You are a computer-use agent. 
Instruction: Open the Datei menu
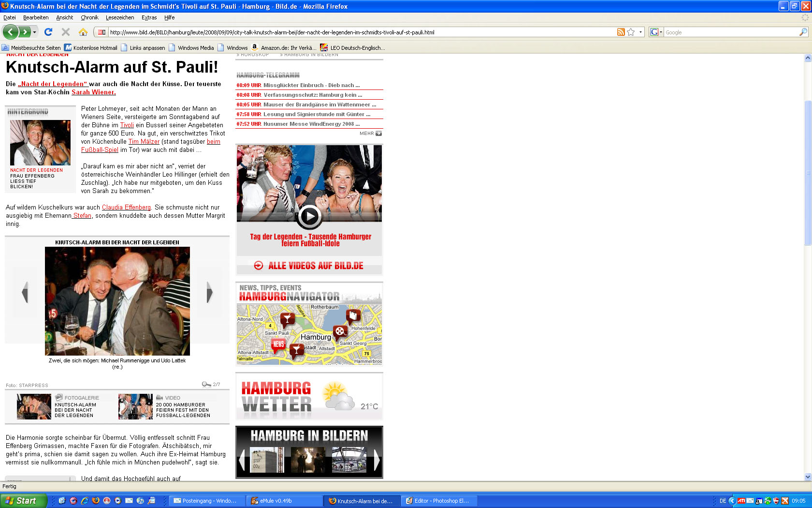pyautogui.click(x=10, y=17)
